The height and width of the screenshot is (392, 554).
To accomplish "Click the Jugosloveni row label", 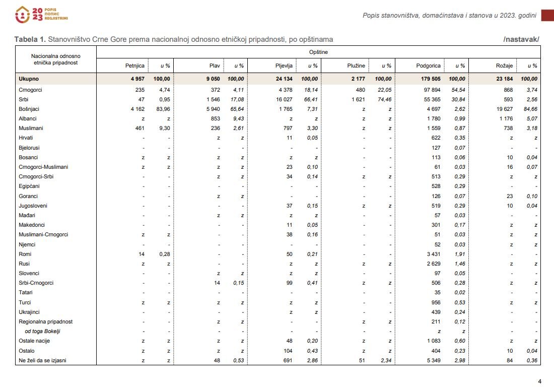I will click(33, 206).
